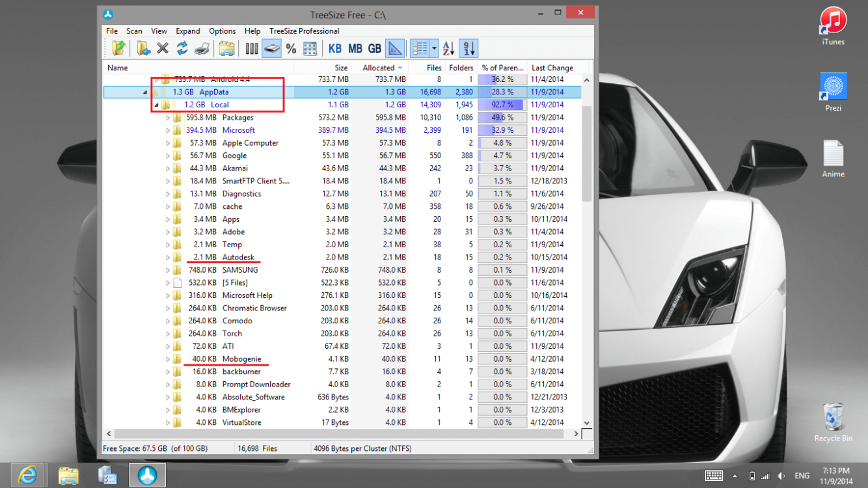The width and height of the screenshot is (868, 488).
Task: Expand the Mobogenie folder node
Action: coord(168,359)
